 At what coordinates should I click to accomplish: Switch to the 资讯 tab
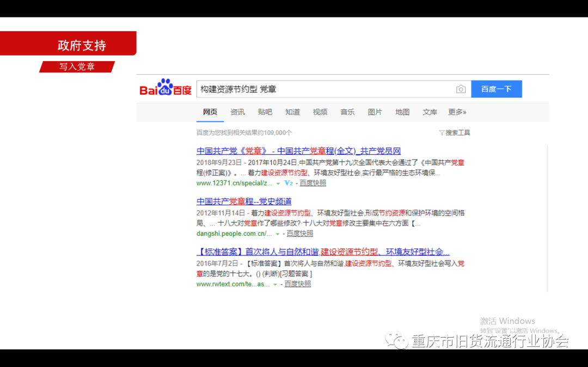[x=237, y=112]
